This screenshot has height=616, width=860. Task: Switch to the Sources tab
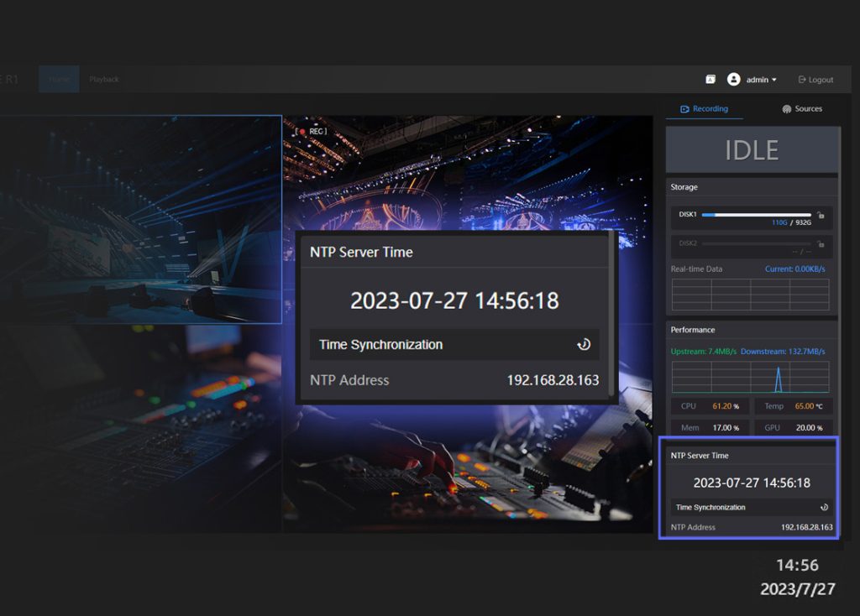pyautogui.click(x=802, y=109)
